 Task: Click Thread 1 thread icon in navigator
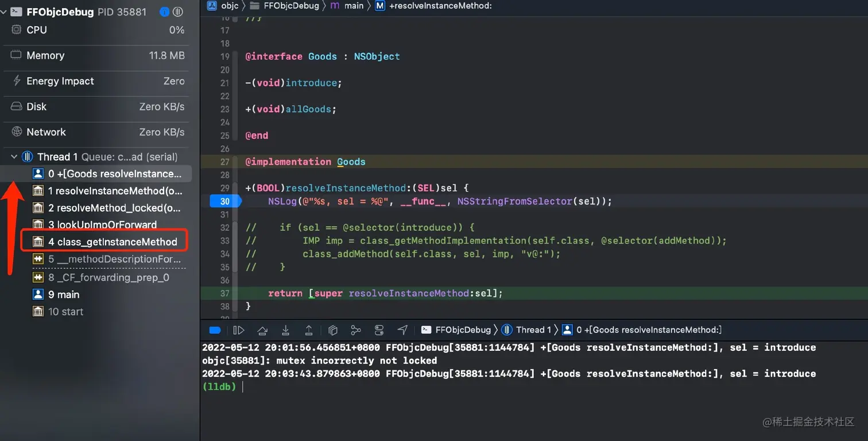point(27,157)
